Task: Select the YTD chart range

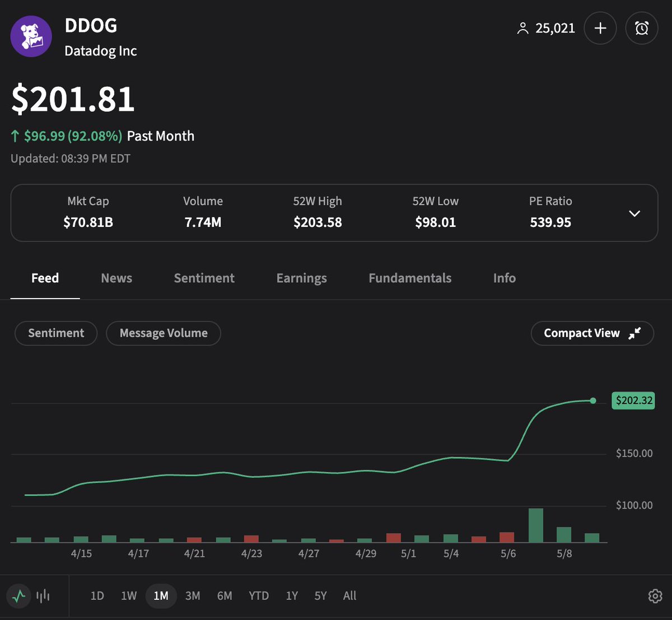Action: pyautogui.click(x=259, y=596)
